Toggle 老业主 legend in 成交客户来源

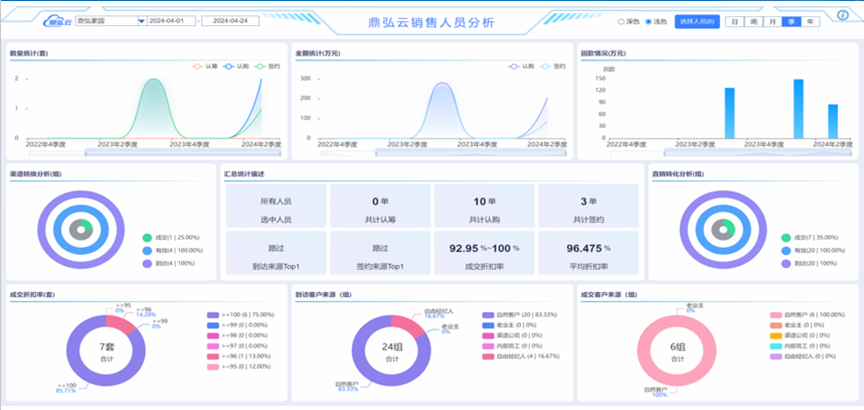pos(797,325)
